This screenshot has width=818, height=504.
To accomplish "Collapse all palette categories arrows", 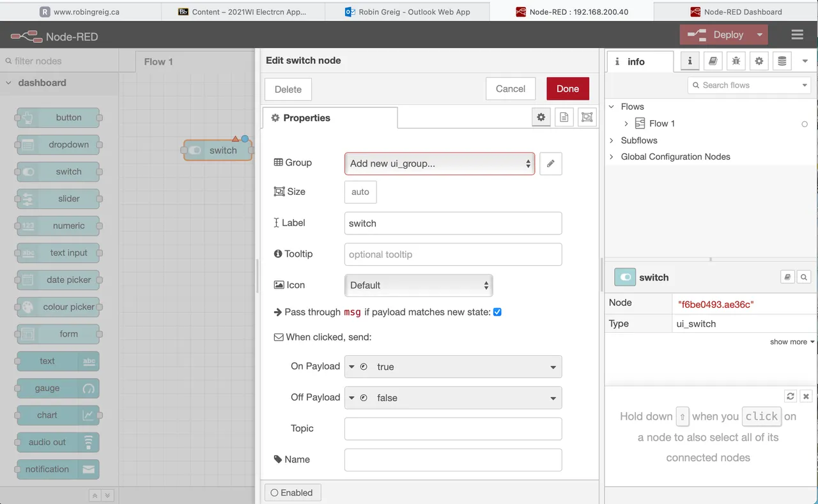I will click(95, 495).
